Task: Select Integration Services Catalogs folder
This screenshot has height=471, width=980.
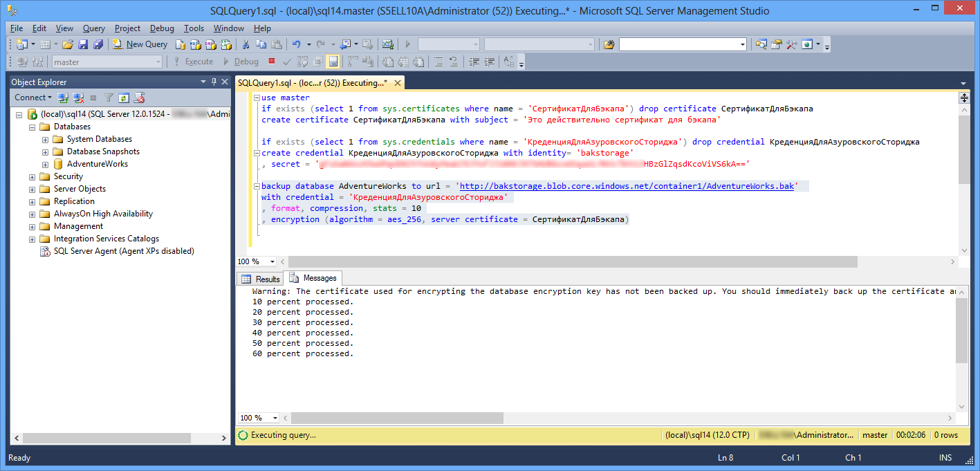Action: pos(107,239)
